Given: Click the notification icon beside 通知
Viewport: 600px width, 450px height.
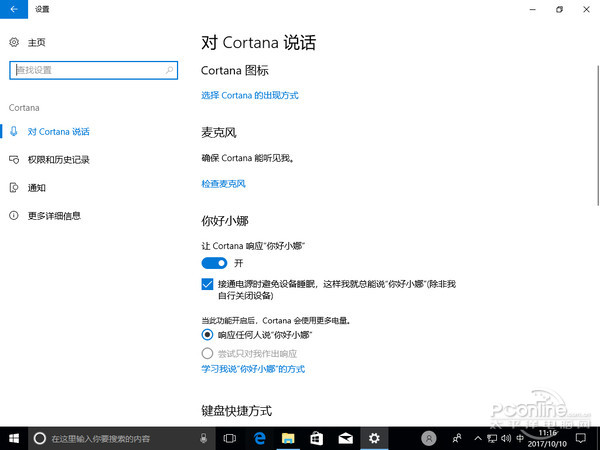Looking at the screenshot, I should pyautogui.click(x=14, y=188).
